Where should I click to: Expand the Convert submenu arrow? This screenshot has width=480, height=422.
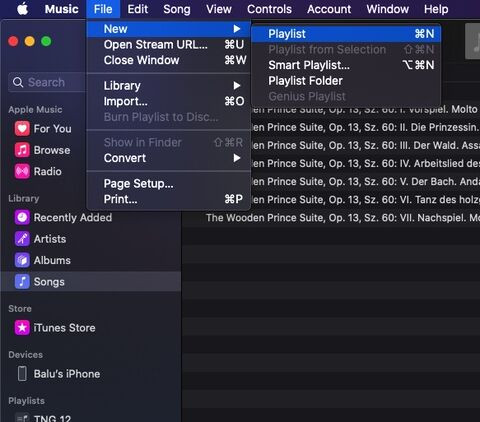coord(237,158)
